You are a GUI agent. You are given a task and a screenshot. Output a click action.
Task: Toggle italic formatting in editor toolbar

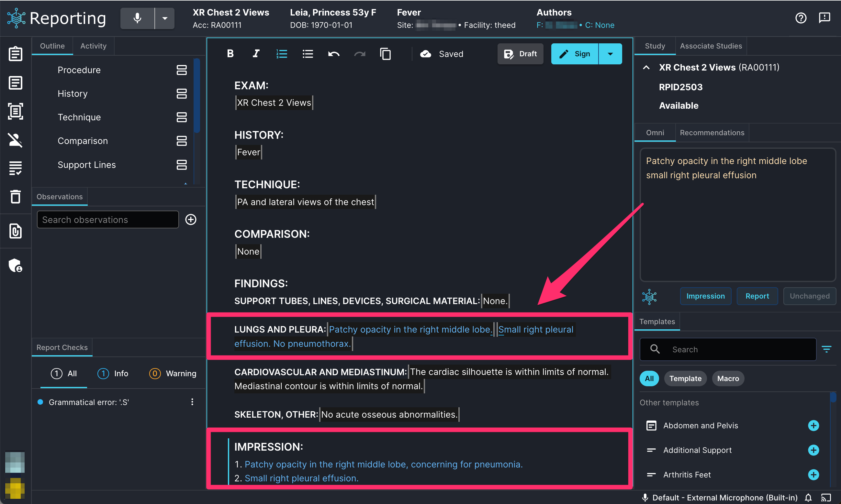(256, 54)
